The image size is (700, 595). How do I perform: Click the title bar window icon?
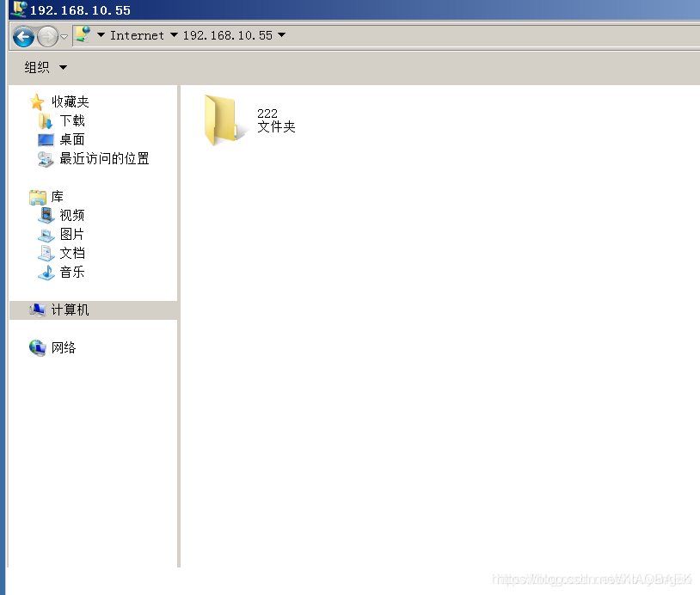click(x=18, y=9)
